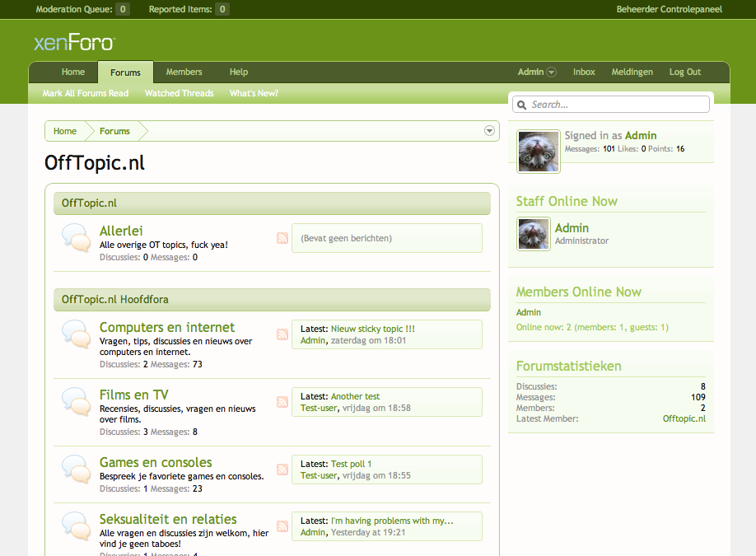Open the Admin account dropdown arrow
This screenshot has height=556, width=756.
551,72
